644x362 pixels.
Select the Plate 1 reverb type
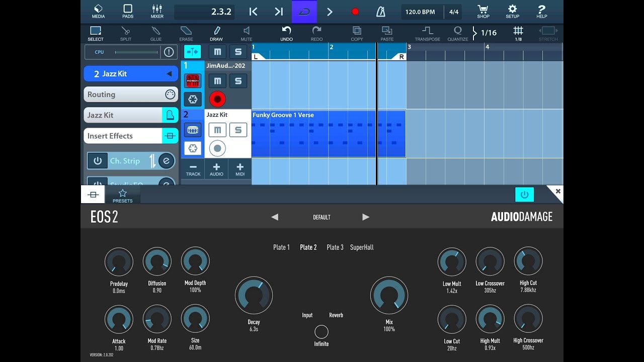tap(281, 247)
